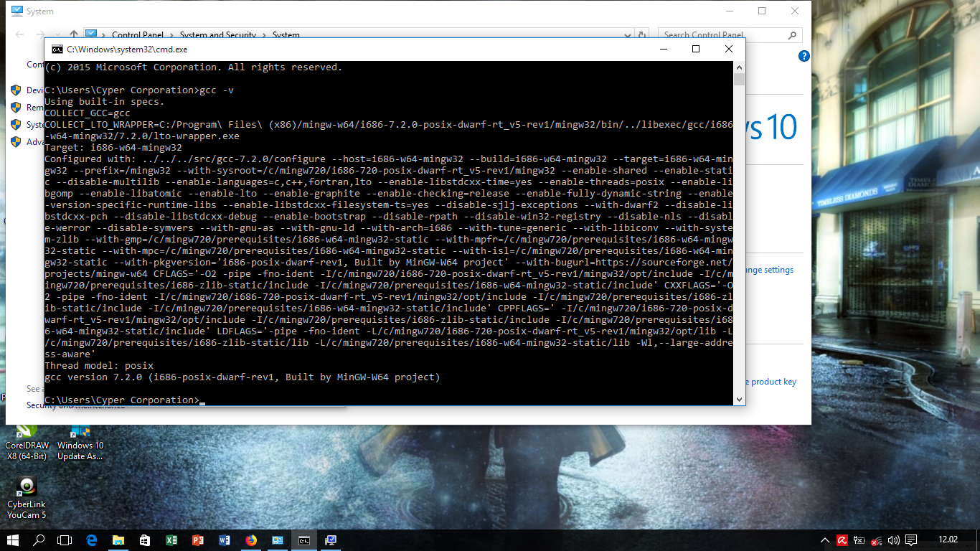
Task: Click cmd window title C:\Windows\system32\cmd.exe
Action: coord(127,50)
